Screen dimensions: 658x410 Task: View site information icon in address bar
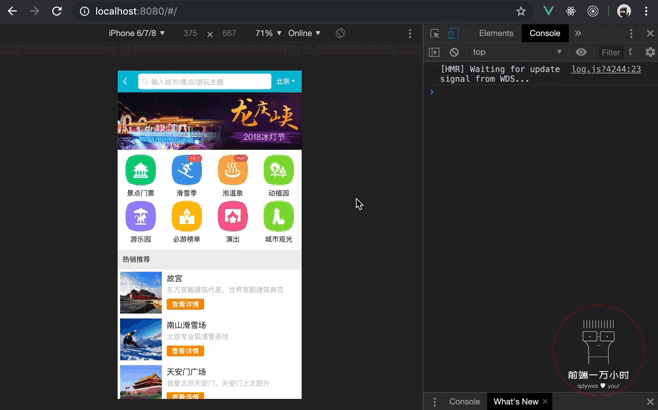click(x=84, y=11)
